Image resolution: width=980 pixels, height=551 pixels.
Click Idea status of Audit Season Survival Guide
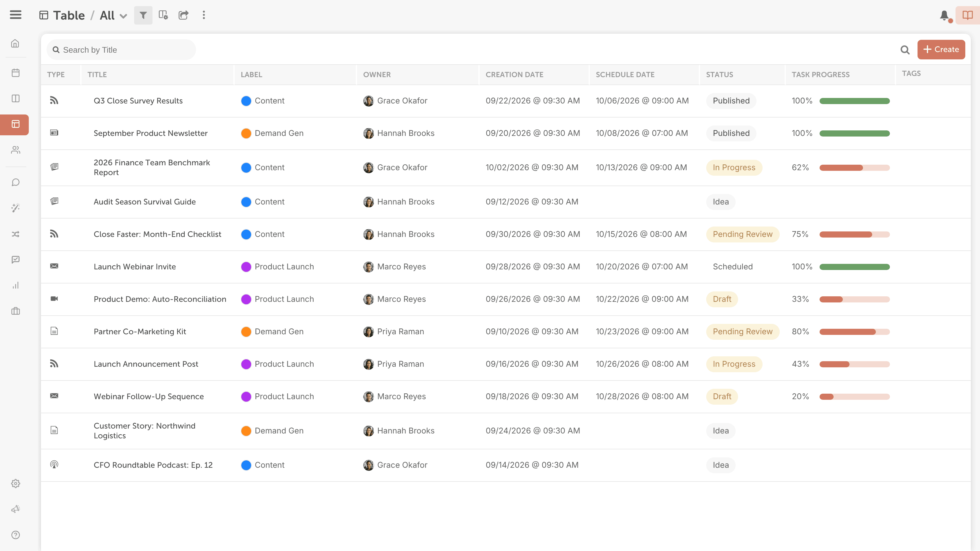click(x=721, y=202)
